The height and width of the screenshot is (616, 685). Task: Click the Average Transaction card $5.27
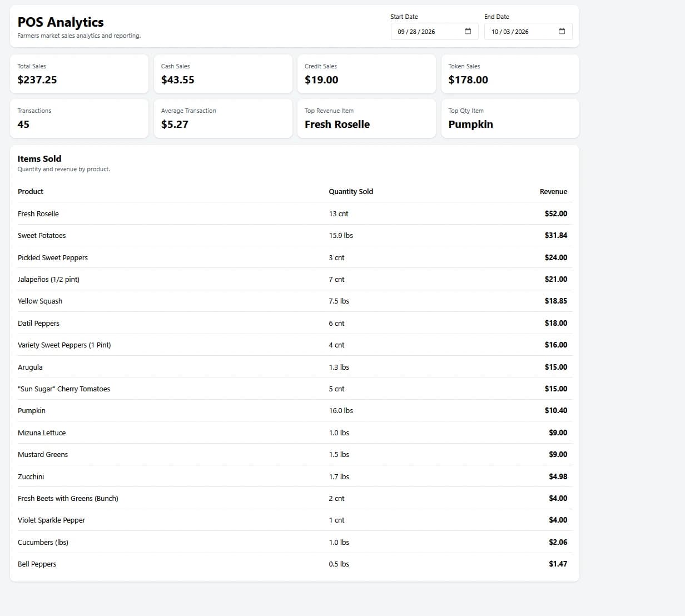223,118
